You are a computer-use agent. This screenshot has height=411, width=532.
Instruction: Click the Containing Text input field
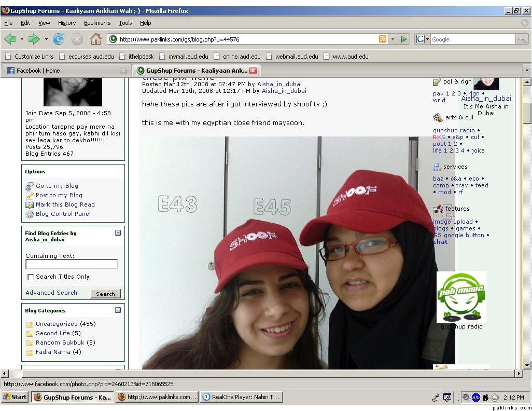[72, 264]
